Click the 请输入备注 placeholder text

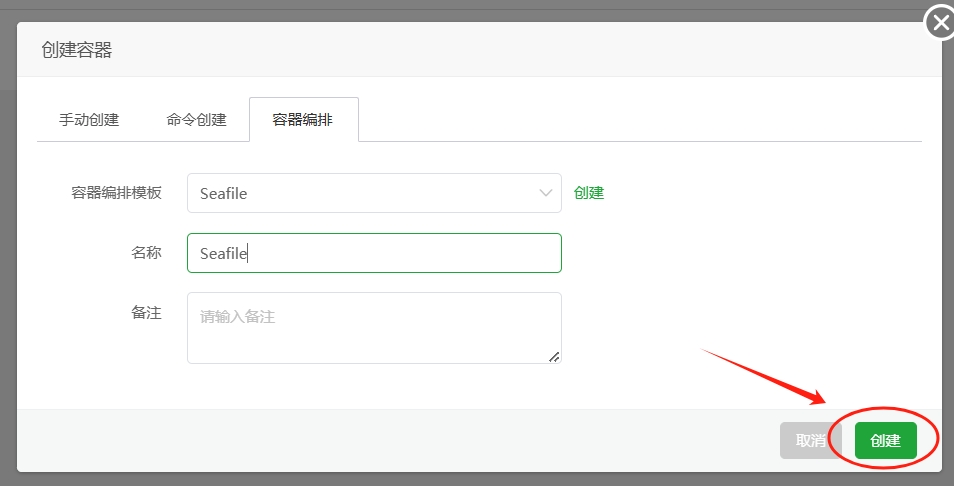tap(237, 316)
